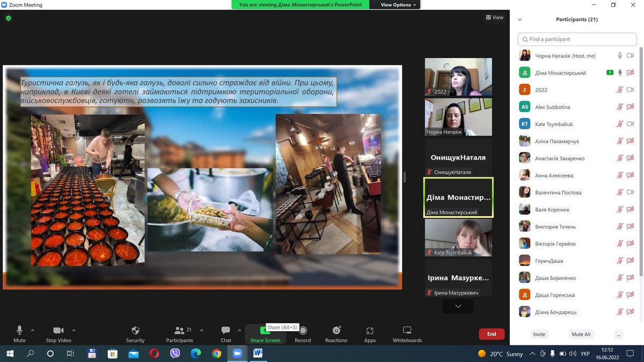
Task: Open the Chat panel icon
Action: click(x=226, y=331)
